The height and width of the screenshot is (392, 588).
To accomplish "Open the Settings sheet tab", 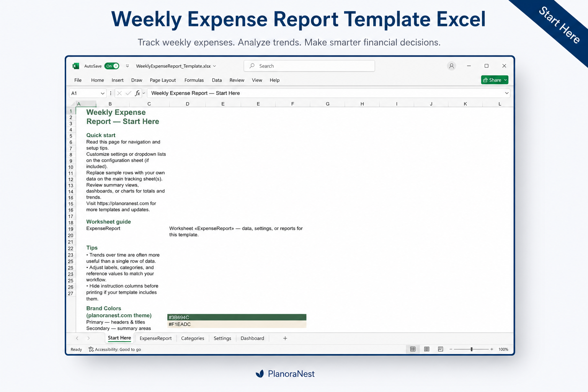I will click(222, 338).
